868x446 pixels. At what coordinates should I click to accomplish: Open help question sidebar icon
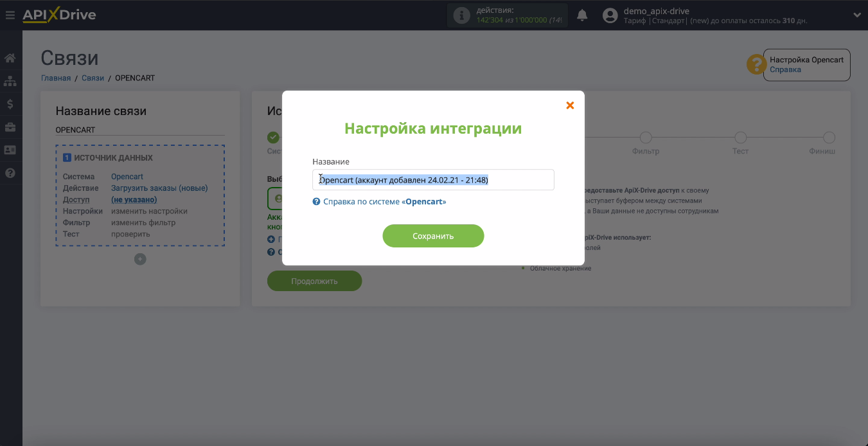coord(10,173)
